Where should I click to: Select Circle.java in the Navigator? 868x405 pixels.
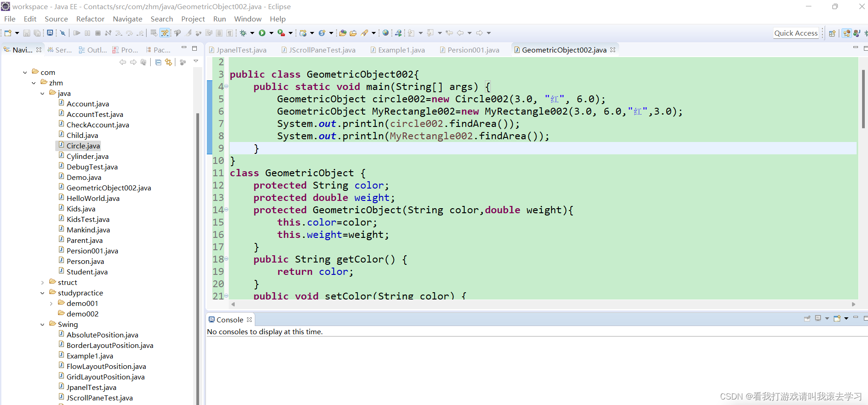pyautogui.click(x=83, y=146)
